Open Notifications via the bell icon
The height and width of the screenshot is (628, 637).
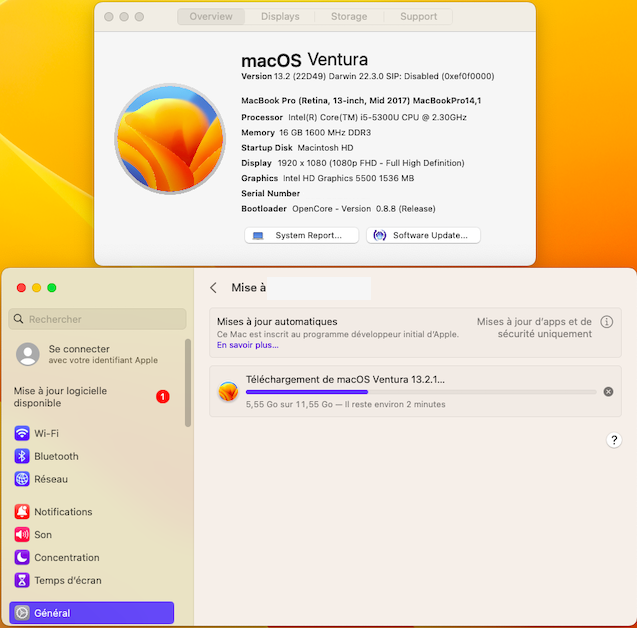point(22,511)
